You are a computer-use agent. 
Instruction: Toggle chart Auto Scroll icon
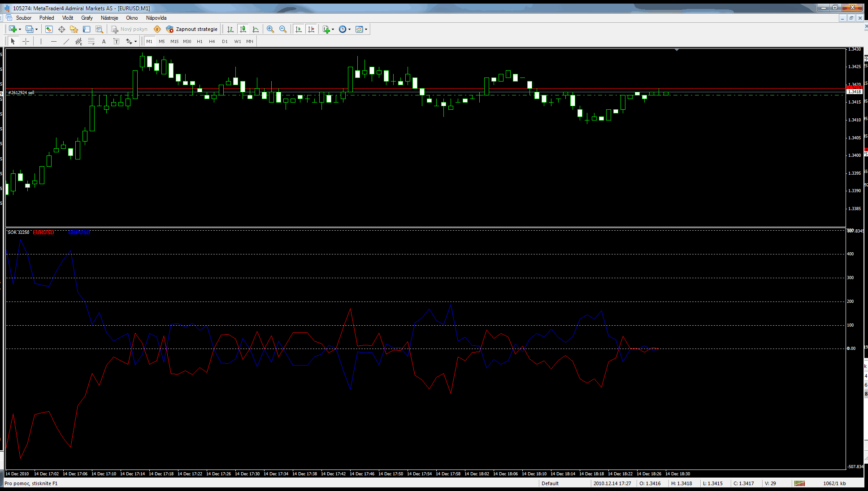click(x=299, y=29)
